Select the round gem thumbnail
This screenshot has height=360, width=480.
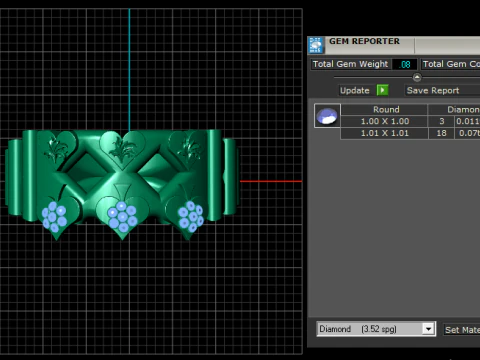tap(327, 116)
